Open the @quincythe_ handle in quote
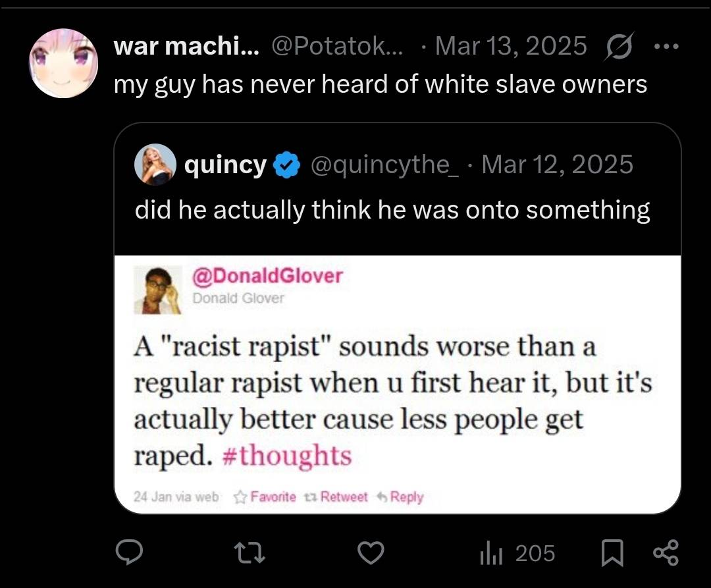Image resolution: width=711 pixels, height=588 pixels. pos(384,165)
